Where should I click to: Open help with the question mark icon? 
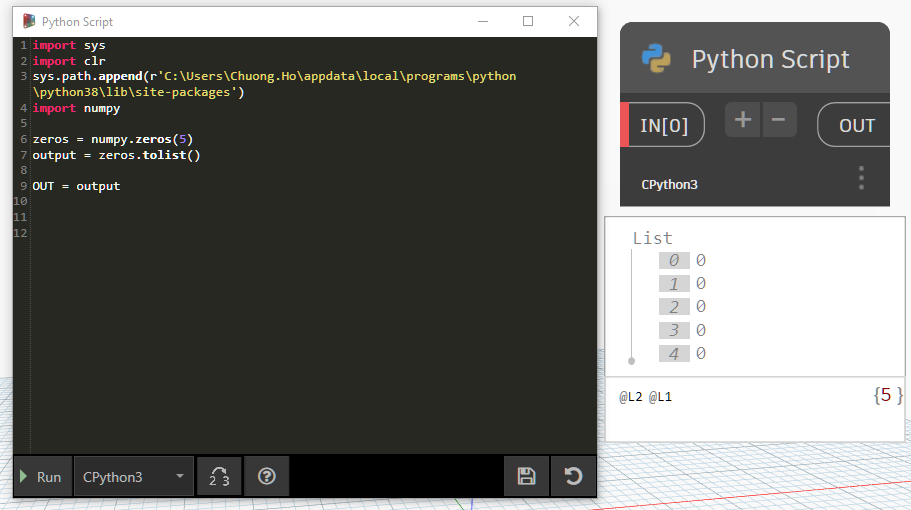[266, 477]
